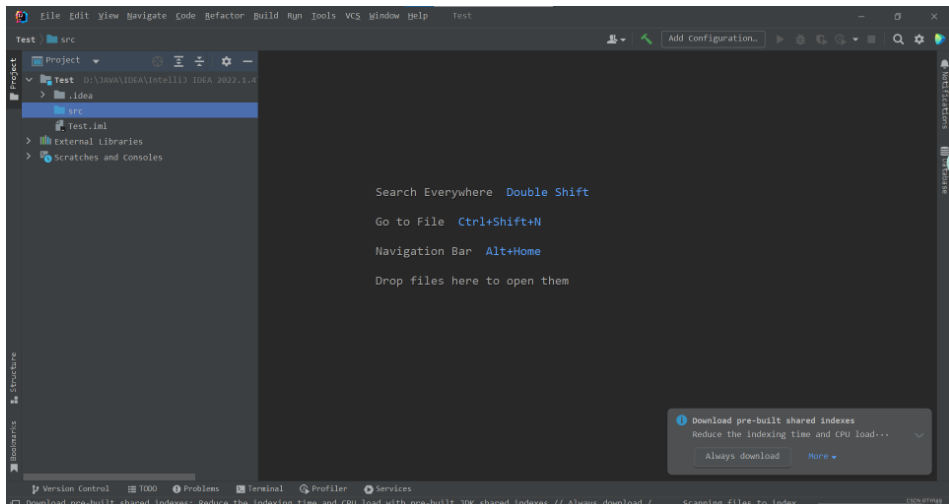Click the IntelliJ IDEA logo icon
Screen dimensions: 949x504
click(x=21, y=16)
